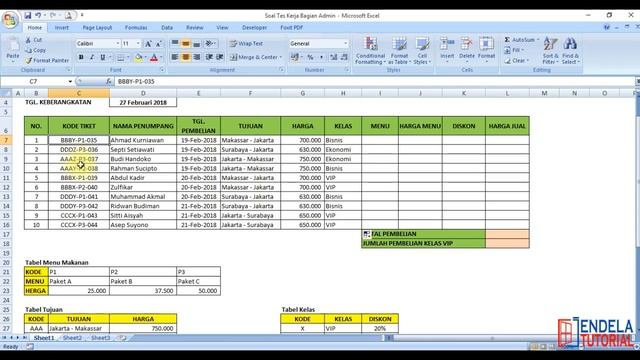This screenshot has width=640, height=360.
Task: Decrease decimal places
Action: click(x=344, y=58)
